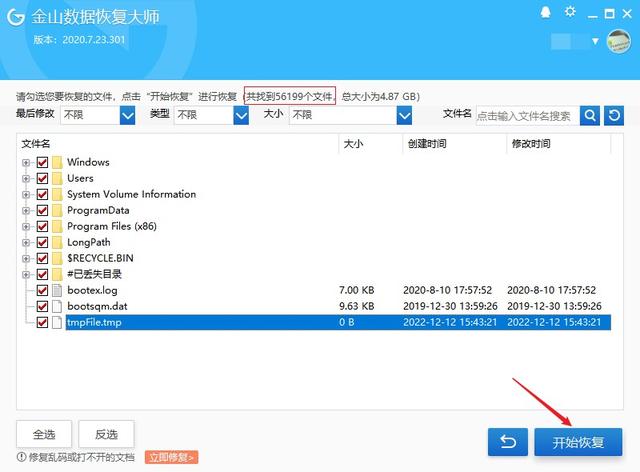The image size is (640, 472).
Task: Click the file name search field
Action: (528, 116)
